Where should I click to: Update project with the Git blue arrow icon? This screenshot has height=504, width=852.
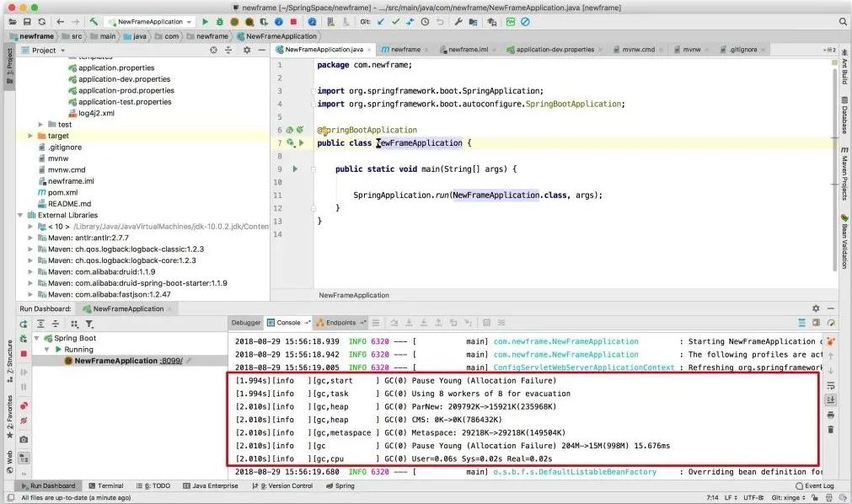381,22
